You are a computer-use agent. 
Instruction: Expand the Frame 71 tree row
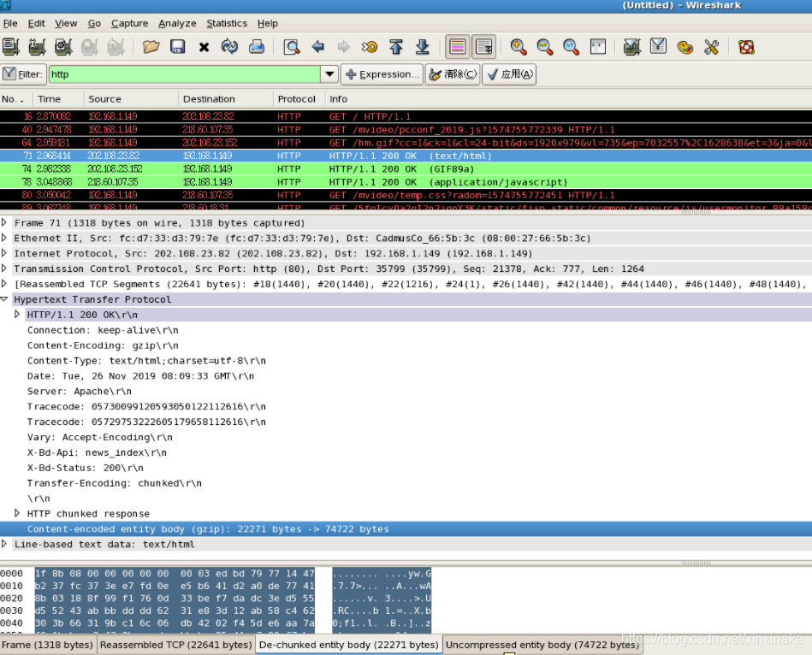click(4, 222)
